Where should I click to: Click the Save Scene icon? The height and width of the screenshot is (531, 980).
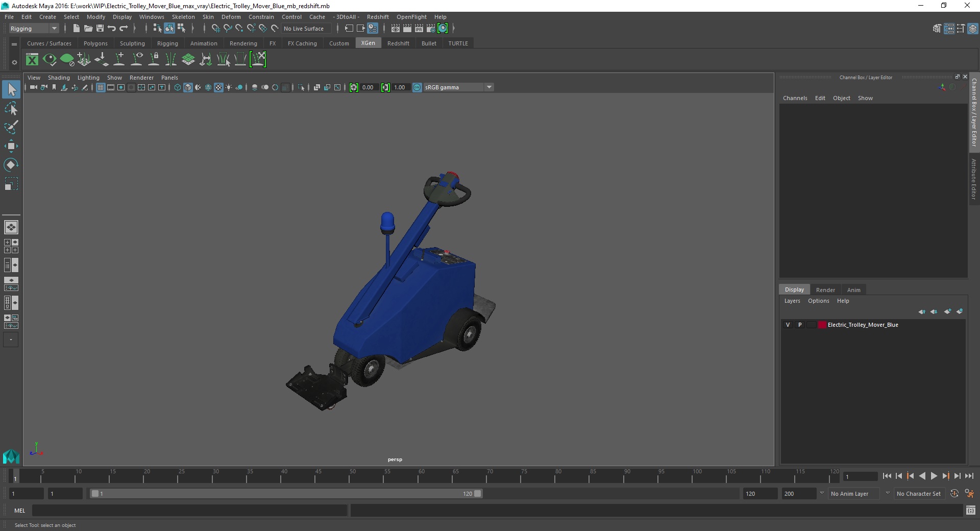click(x=100, y=29)
